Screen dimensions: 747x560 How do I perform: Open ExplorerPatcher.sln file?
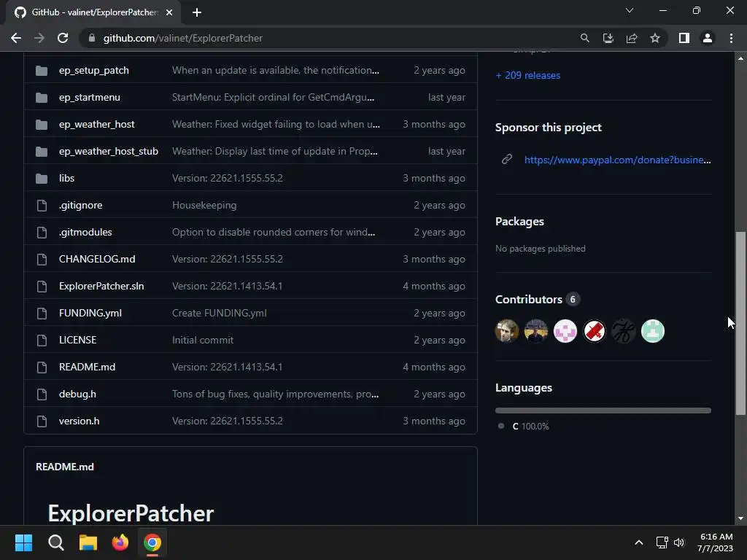tap(101, 286)
